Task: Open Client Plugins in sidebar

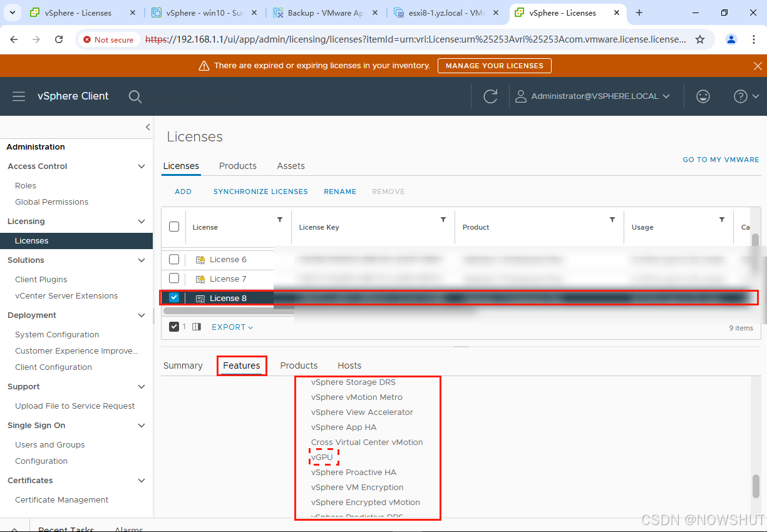Action: click(x=41, y=280)
